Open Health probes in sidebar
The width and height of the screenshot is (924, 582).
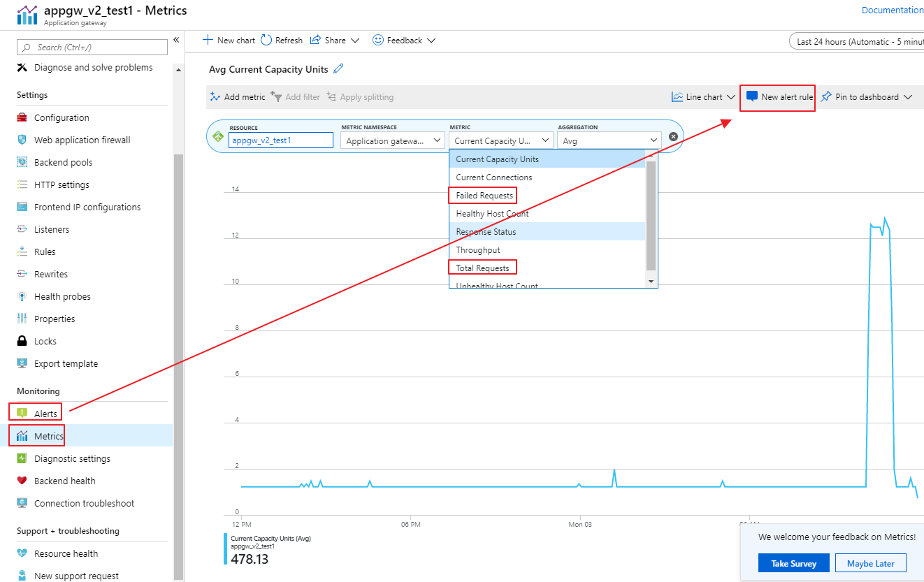tap(62, 296)
